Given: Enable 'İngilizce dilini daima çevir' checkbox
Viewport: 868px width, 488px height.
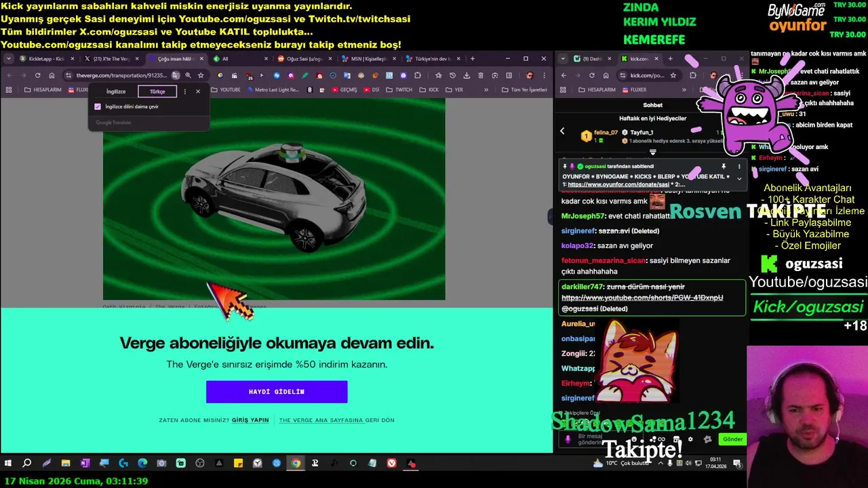Looking at the screenshot, I should (x=98, y=106).
